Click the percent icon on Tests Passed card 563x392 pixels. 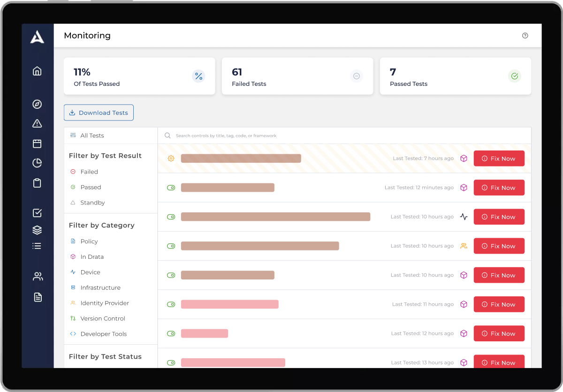tap(198, 76)
